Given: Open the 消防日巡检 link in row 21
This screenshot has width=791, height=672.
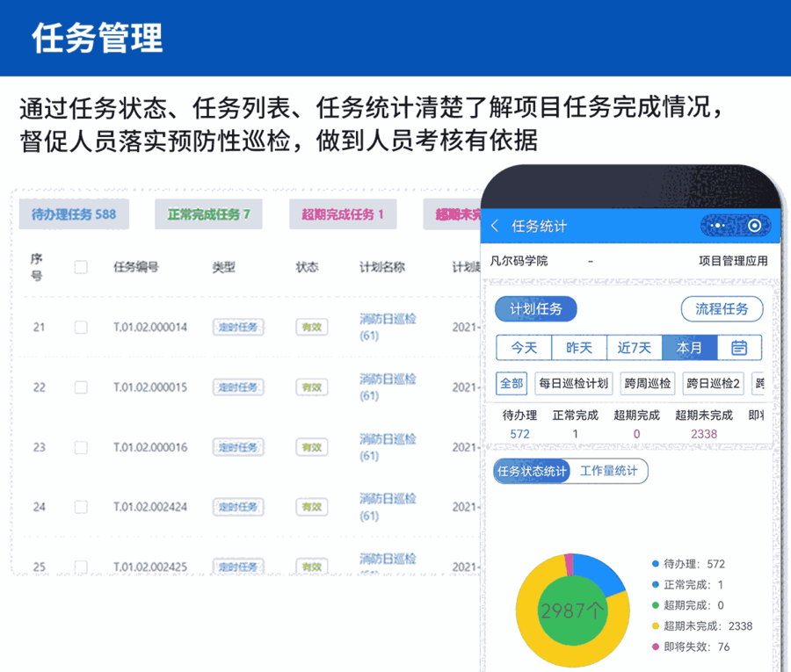Looking at the screenshot, I should tap(388, 319).
